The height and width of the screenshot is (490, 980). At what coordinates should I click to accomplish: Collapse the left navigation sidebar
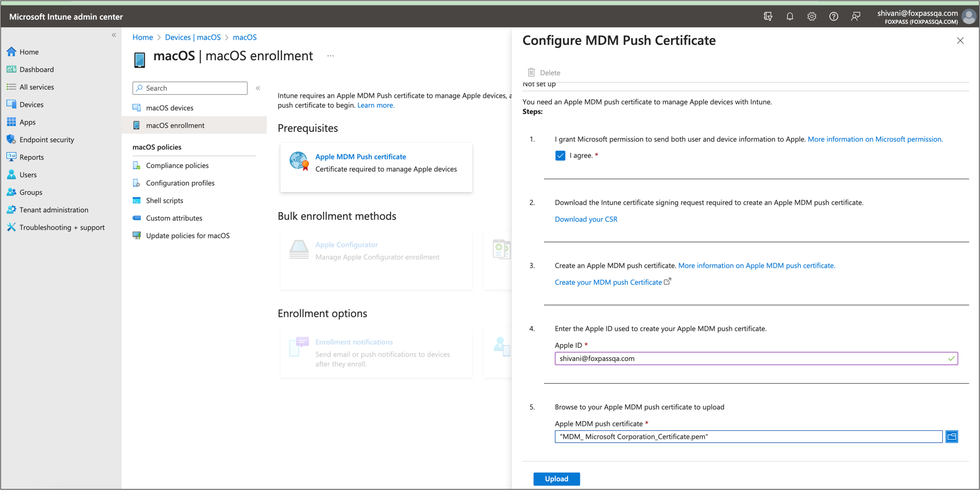(x=114, y=35)
